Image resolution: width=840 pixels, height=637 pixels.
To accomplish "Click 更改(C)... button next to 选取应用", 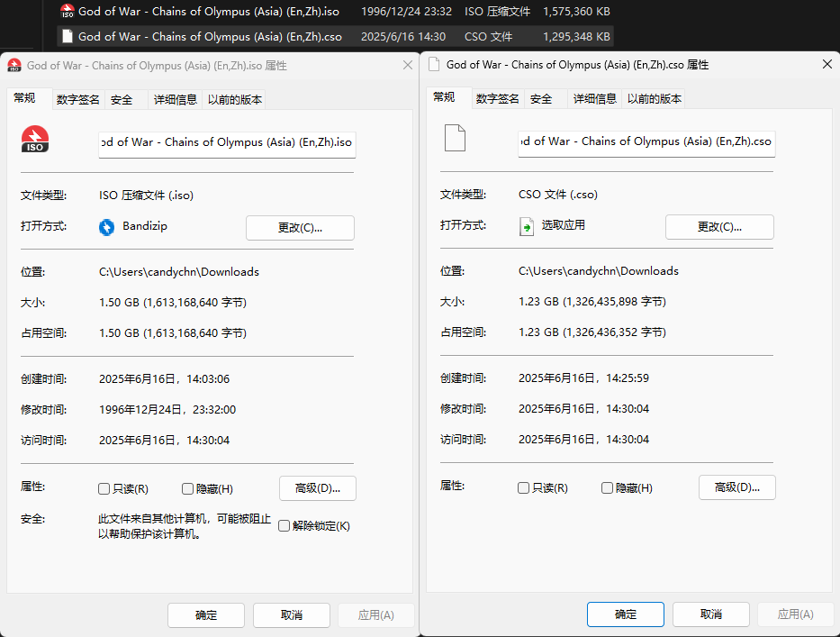I will pos(719,226).
